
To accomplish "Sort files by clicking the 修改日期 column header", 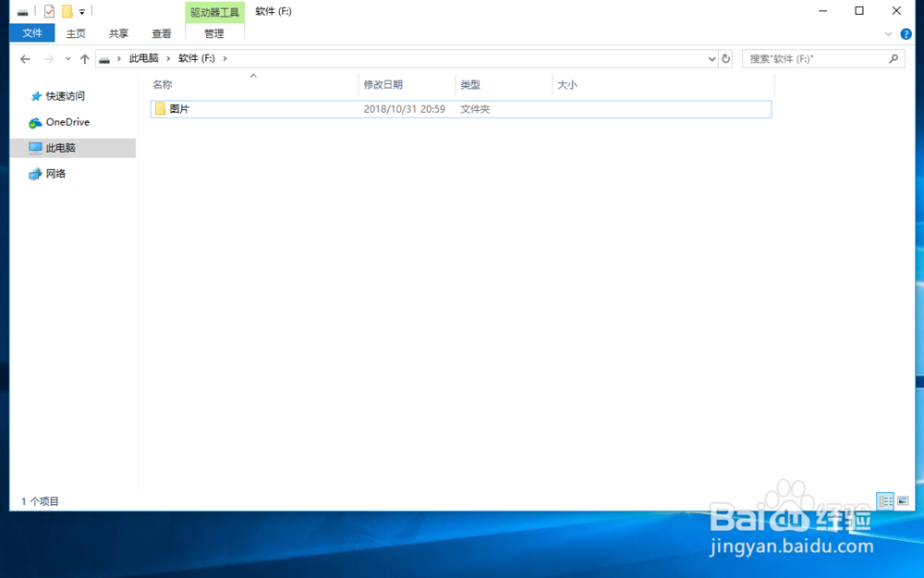I will click(x=384, y=84).
